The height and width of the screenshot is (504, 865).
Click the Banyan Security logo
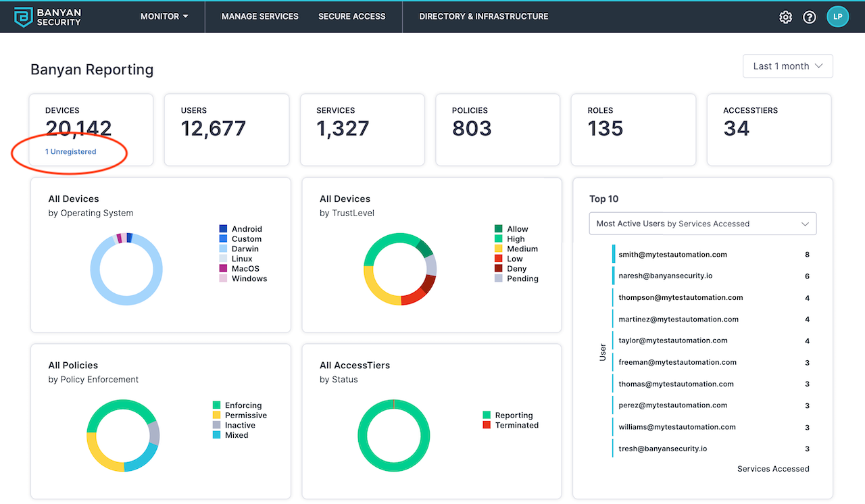[48, 17]
